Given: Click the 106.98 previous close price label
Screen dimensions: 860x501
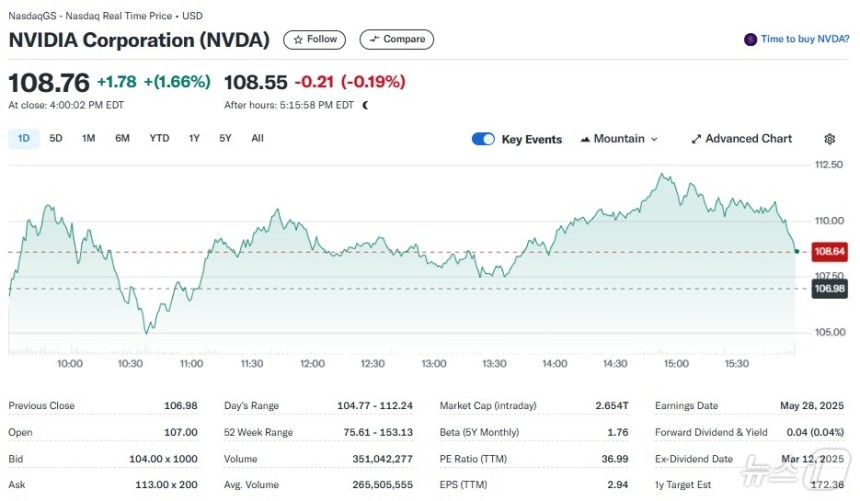Looking at the screenshot, I should [x=829, y=289].
